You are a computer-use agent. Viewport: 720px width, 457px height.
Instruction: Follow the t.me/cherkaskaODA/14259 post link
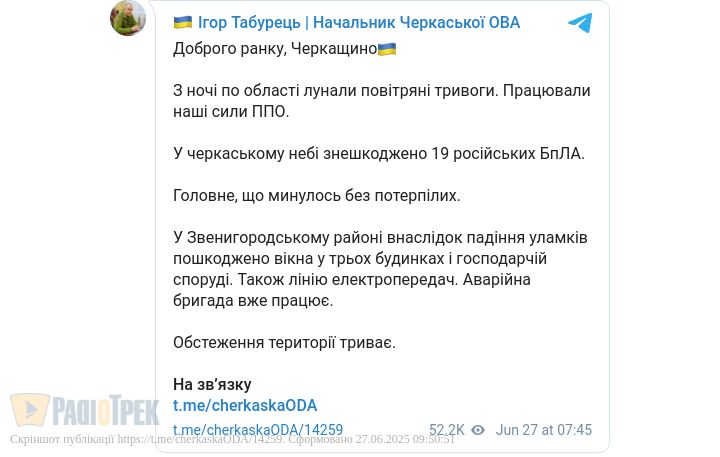coord(258,430)
